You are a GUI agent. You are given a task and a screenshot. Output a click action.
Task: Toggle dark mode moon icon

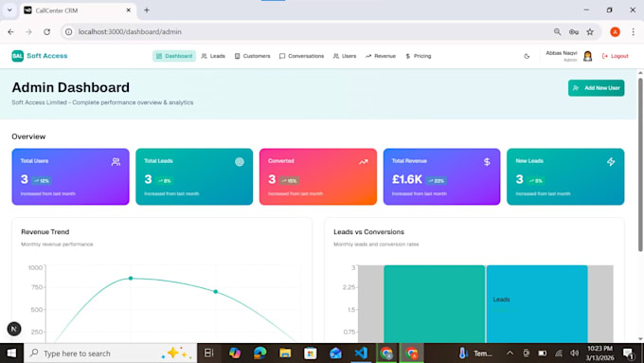(527, 56)
